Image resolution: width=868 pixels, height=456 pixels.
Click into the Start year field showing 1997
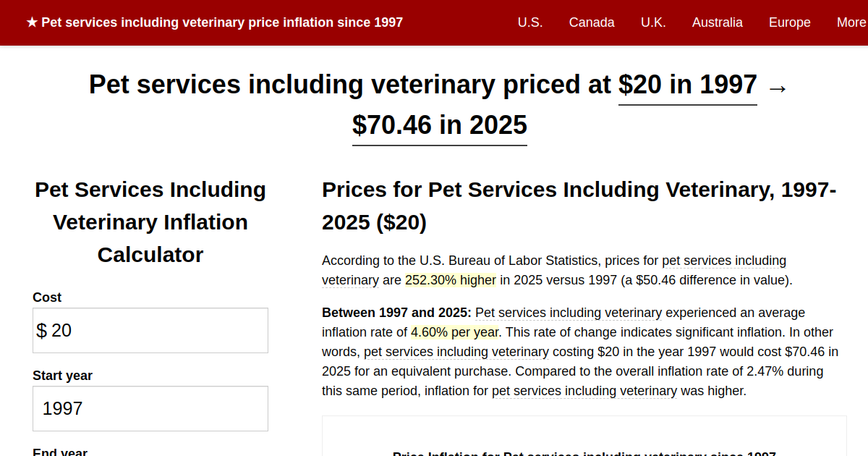tap(150, 408)
